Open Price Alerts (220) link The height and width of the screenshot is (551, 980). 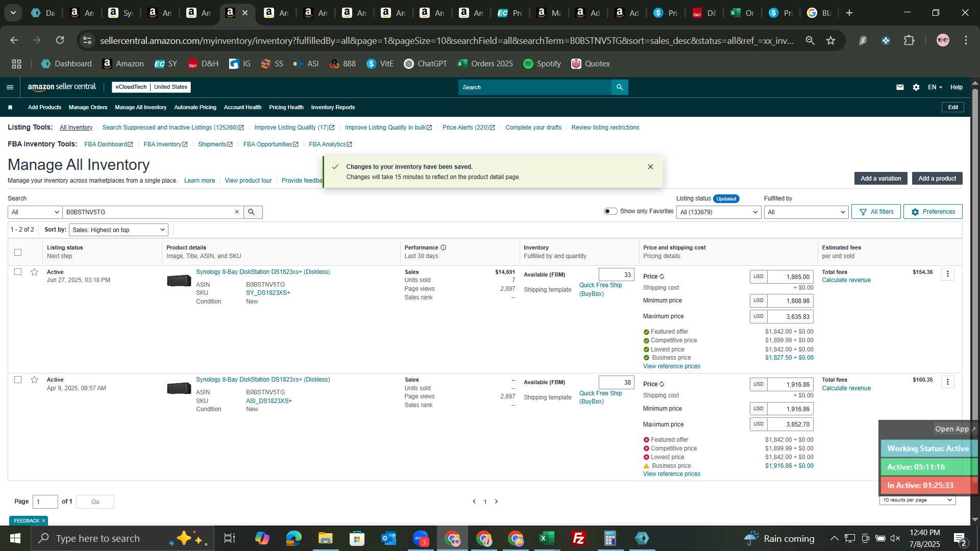coord(469,128)
